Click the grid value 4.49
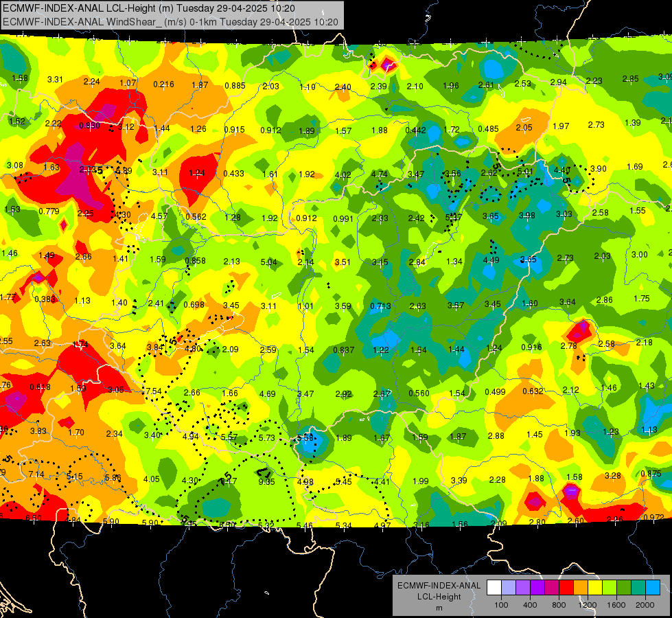The image size is (672, 618). (491, 260)
